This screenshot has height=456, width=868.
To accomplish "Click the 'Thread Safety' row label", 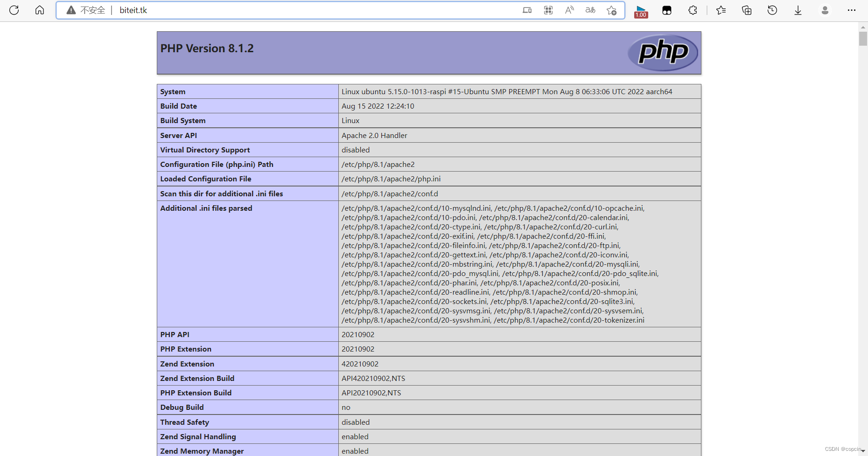I will (x=184, y=422).
